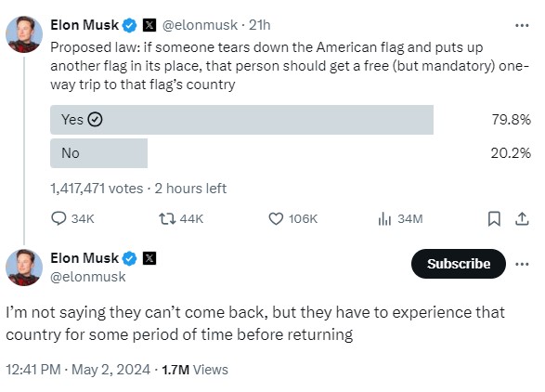Open more options menu on poll tweet

pos(522,25)
